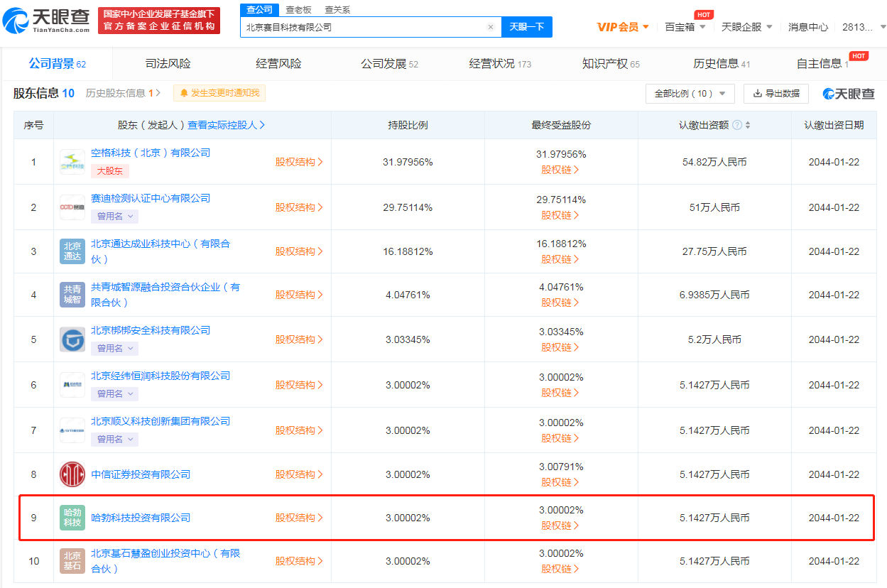The height and width of the screenshot is (588, 887).
Task: Open the 百宝箱 dropdown menu
Action: pos(685,27)
